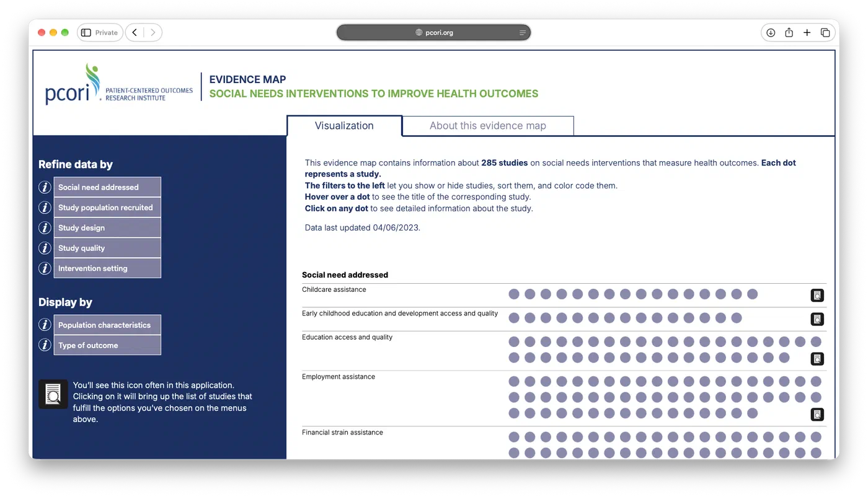Show tab overview in Safari
Image resolution: width=868 pixels, height=497 pixels.
(825, 33)
